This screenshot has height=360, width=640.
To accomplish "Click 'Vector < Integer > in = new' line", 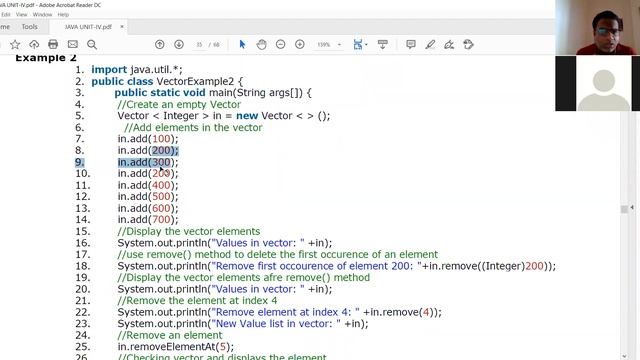I will [224, 116].
